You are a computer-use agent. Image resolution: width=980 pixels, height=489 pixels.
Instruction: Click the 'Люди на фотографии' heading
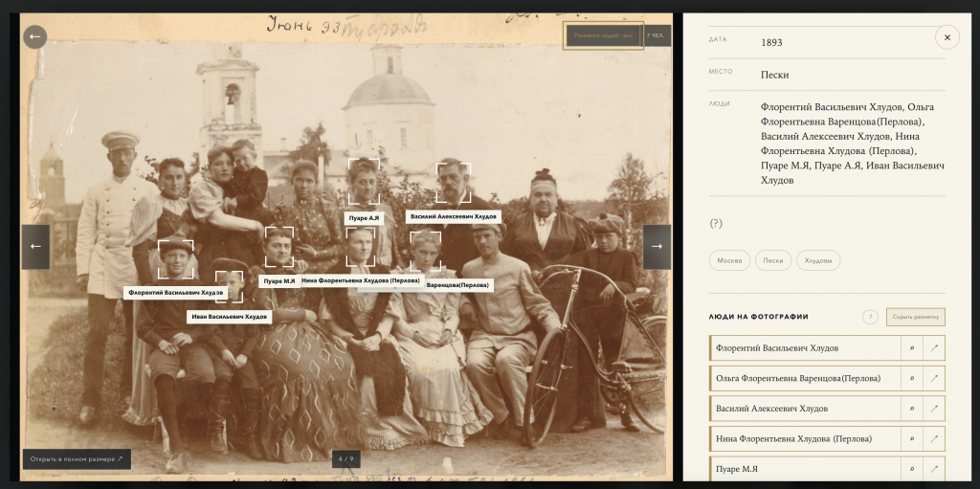tap(758, 317)
